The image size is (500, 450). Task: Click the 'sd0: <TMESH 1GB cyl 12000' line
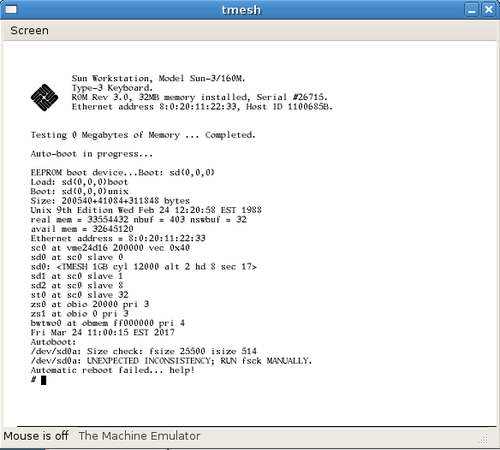pos(144,267)
